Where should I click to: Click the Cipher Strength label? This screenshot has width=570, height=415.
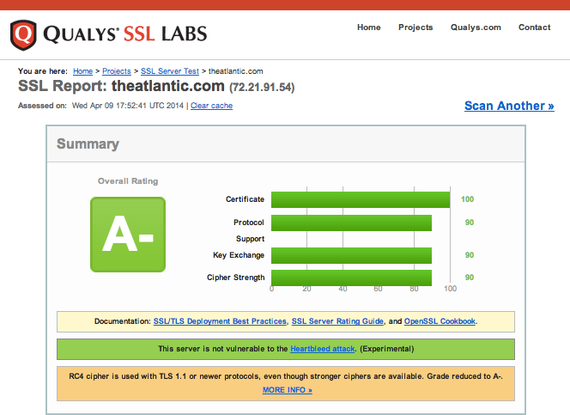click(236, 278)
